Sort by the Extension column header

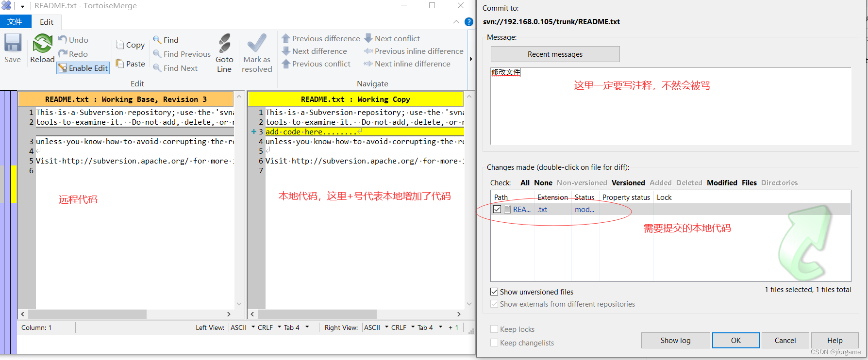pos(552,197)
